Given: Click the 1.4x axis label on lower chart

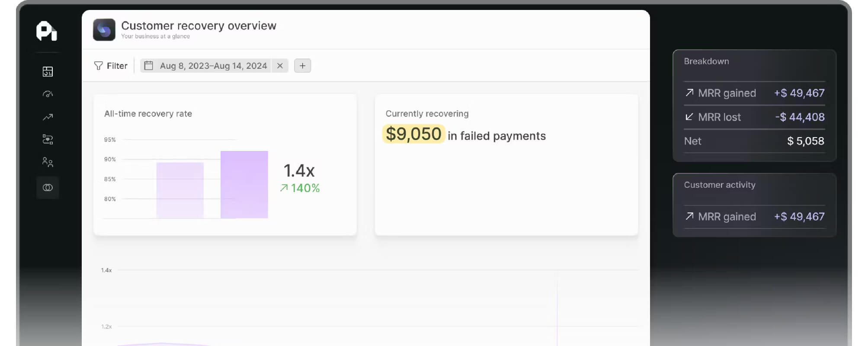Looking at the screenshot, I should point(106,270).
